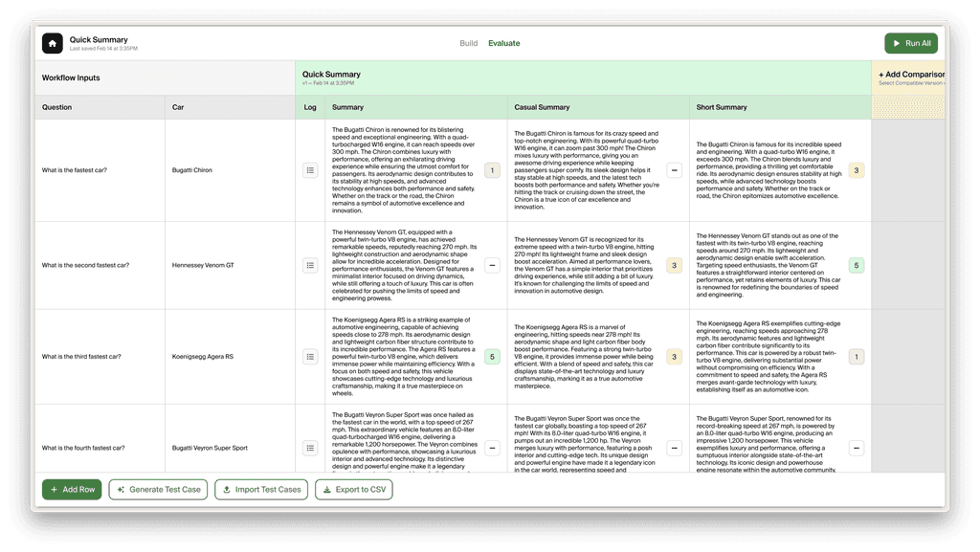Click the play icon inside the Run All button
The image size is (980, 552).
coord(898,42)
